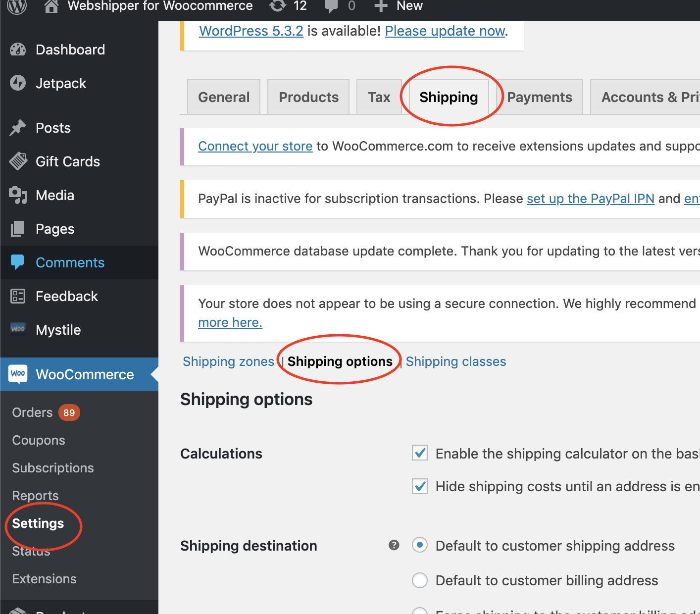Open the Payments settings tab
700x614 pixels.
(540, 97)
